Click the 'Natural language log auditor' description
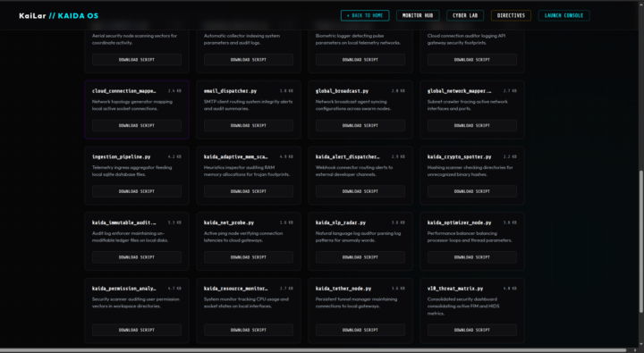Viewport: 644px width, 353px height. 358,237
